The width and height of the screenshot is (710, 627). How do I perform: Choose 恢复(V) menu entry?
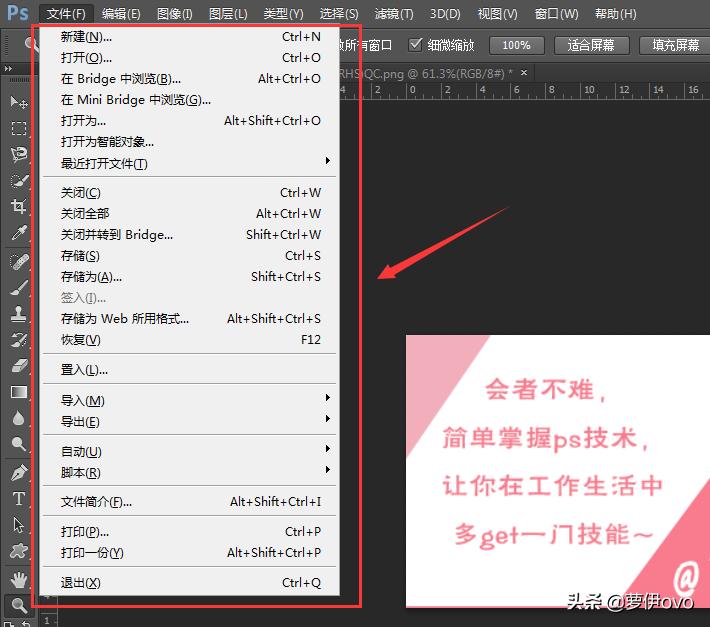[x=190, y=340]
